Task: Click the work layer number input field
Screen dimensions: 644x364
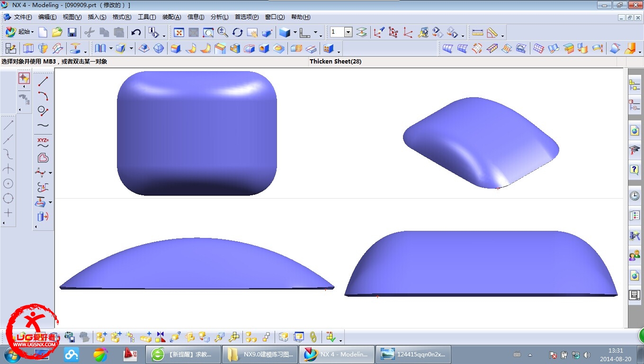Action: click(x=337, y=32)
